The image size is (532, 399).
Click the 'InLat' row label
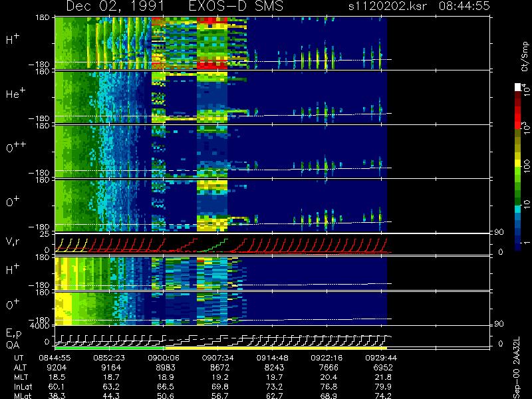coord(23,386)
